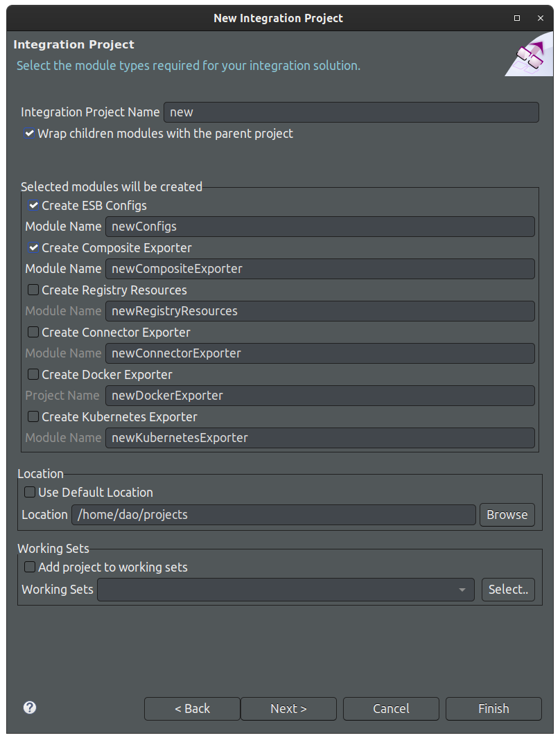This screenshot has height=740, width=560.
Task: Enable Create Connector Exporter
Action: pos(33,333)
